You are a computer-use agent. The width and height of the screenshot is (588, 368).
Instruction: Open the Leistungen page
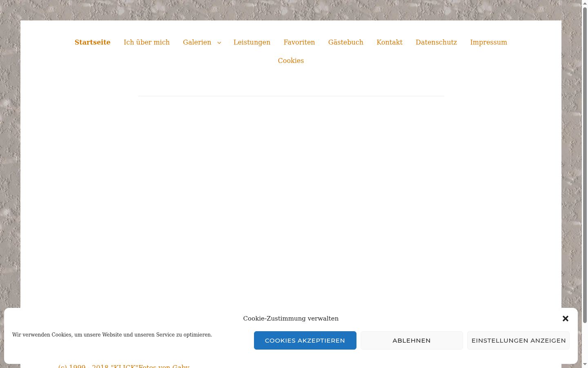pos(252,42)
